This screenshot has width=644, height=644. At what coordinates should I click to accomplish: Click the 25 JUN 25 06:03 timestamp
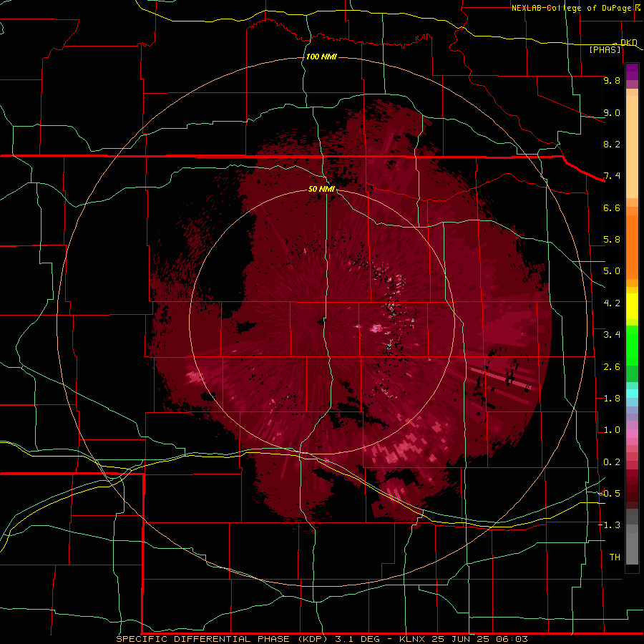coord(479,639)
